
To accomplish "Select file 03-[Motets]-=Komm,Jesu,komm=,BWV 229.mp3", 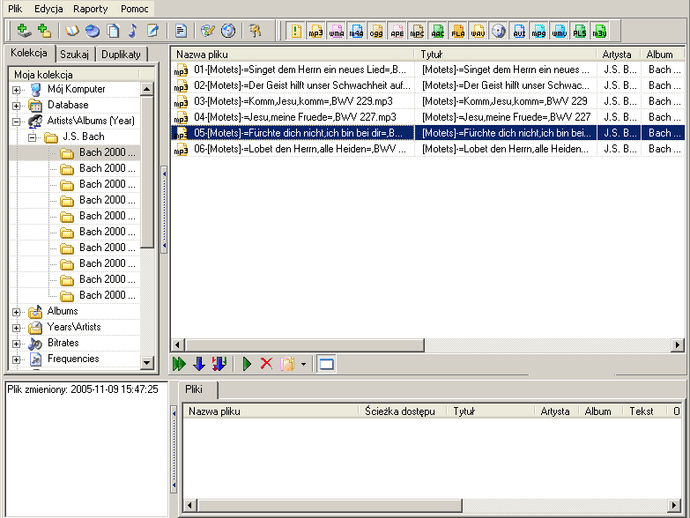I will tap(292, 101).
